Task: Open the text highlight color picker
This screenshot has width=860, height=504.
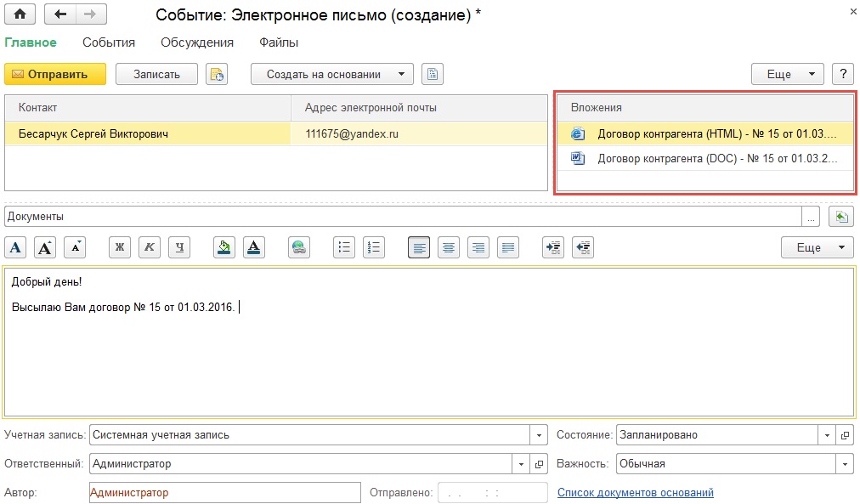Action: tap(223, 247)
